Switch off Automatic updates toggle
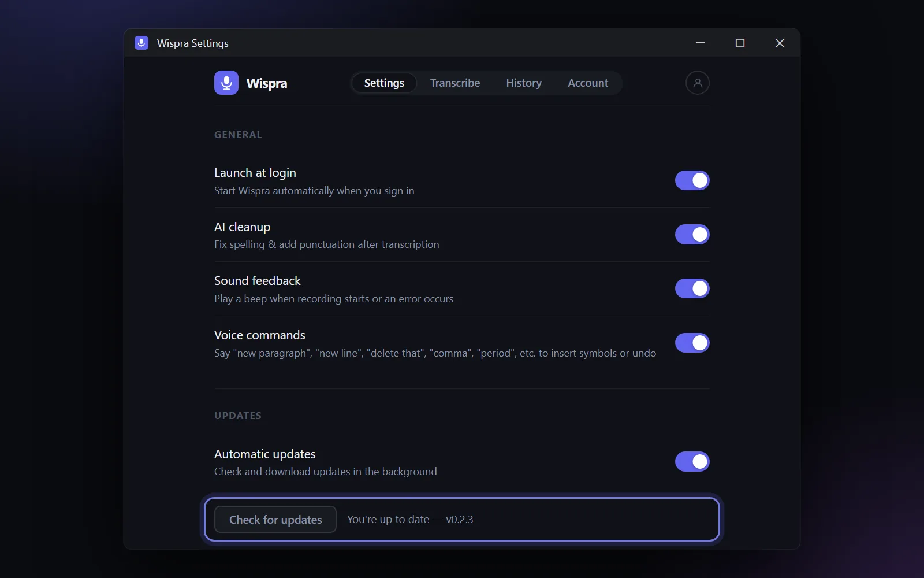This screenshot has width=924, height=578. pyautogui.click(x=692, y=462)
